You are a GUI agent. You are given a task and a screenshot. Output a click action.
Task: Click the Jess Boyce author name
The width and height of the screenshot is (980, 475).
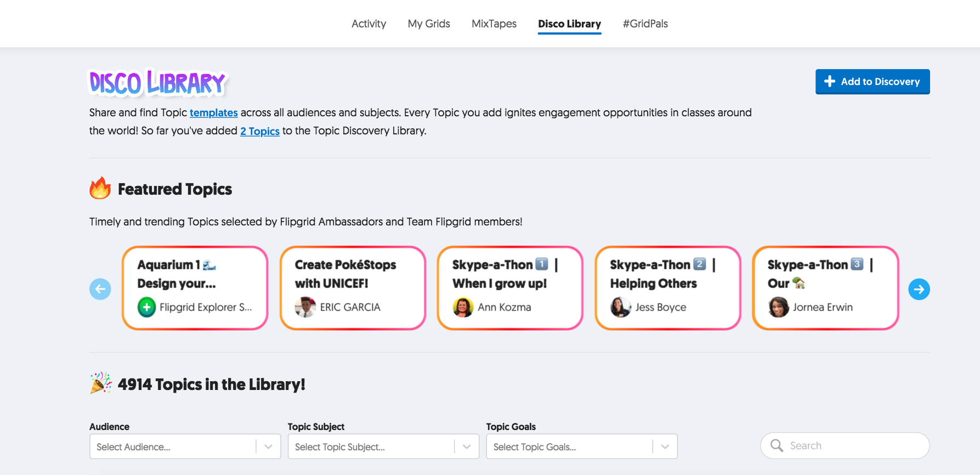tap(661, 307)
